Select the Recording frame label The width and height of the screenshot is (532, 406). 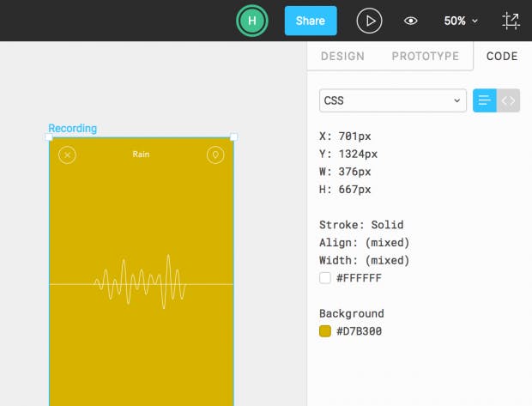coord(73,128)
